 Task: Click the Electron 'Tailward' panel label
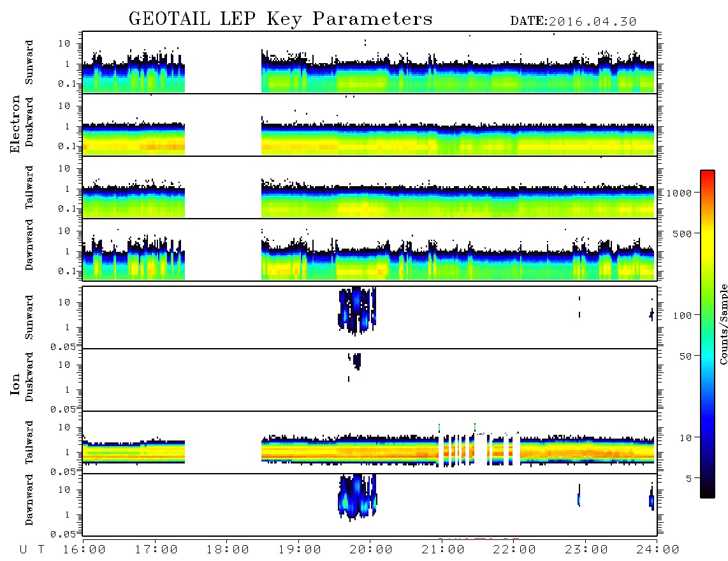[29, 187]
